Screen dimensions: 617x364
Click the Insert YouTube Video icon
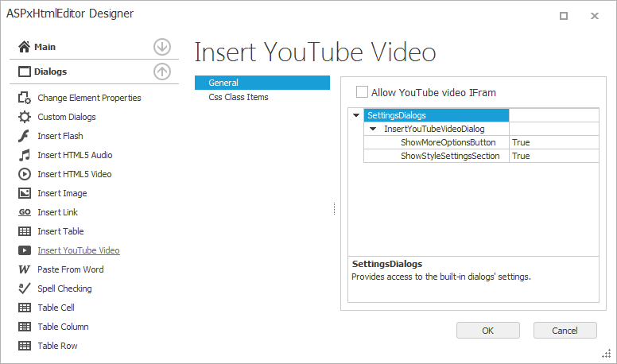(x=25, y=250)
